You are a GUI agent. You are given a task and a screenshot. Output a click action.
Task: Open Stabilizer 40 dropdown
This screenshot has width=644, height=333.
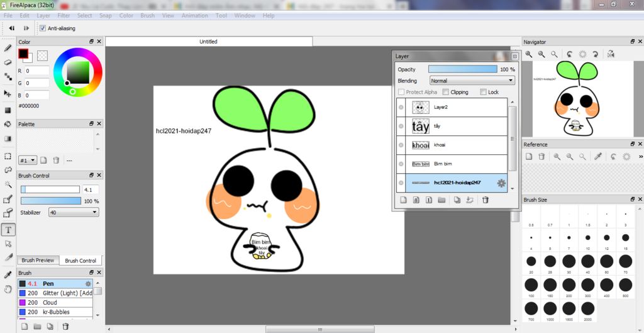[x=74, y=213]
